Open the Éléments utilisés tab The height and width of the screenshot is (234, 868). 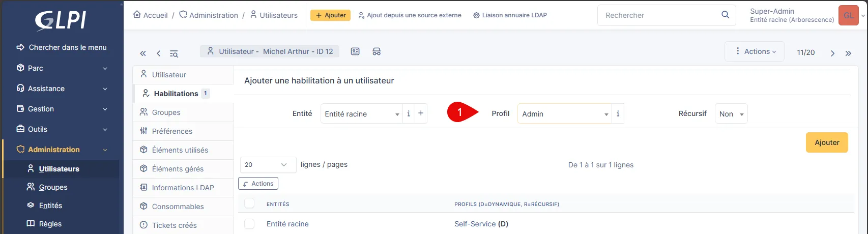coord(183,150)
